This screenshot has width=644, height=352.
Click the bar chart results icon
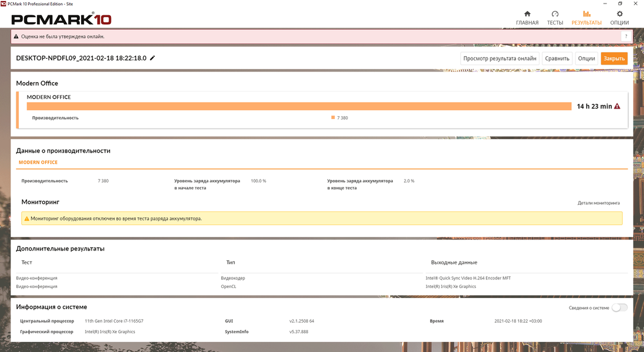click(586, 14)
